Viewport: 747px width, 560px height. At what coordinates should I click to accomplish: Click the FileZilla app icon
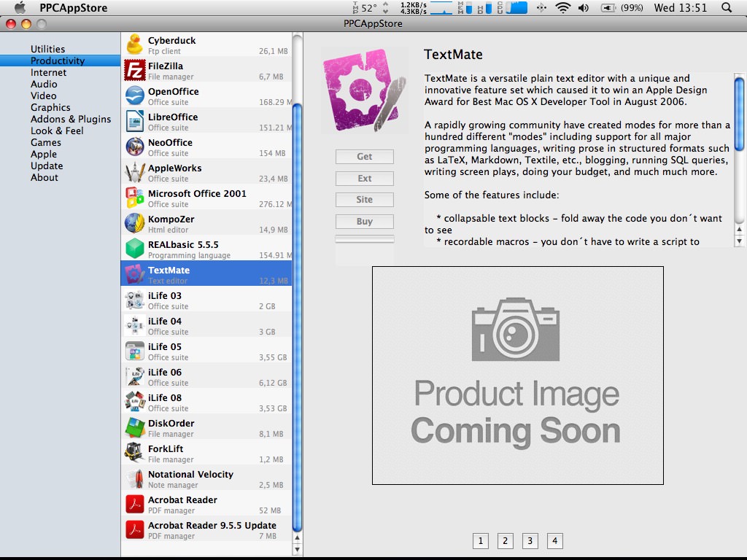tap(135, 70)
